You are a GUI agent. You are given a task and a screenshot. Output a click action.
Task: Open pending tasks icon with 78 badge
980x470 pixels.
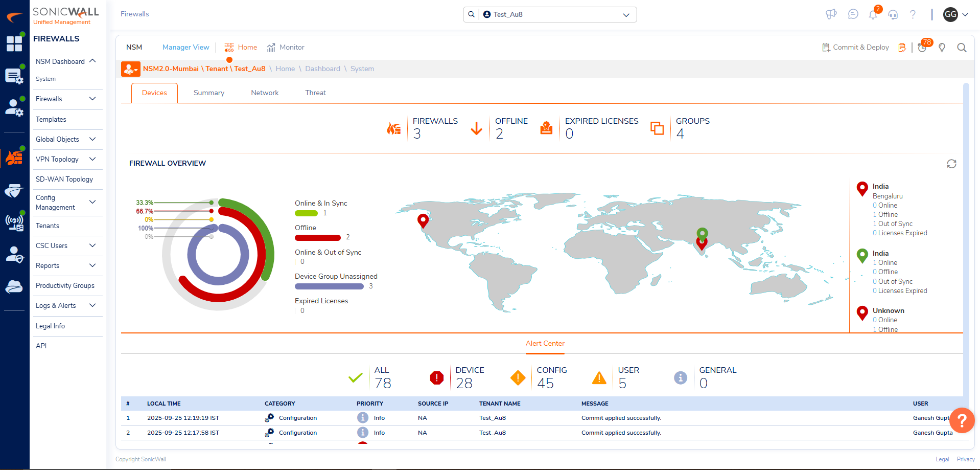click(922, 48)
